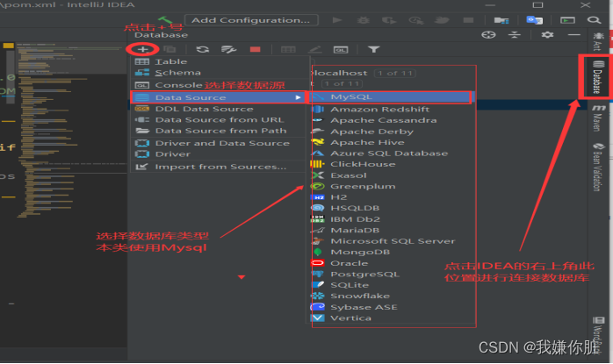
Task: Select Data Source from URL
Action: tap(219, 119)
